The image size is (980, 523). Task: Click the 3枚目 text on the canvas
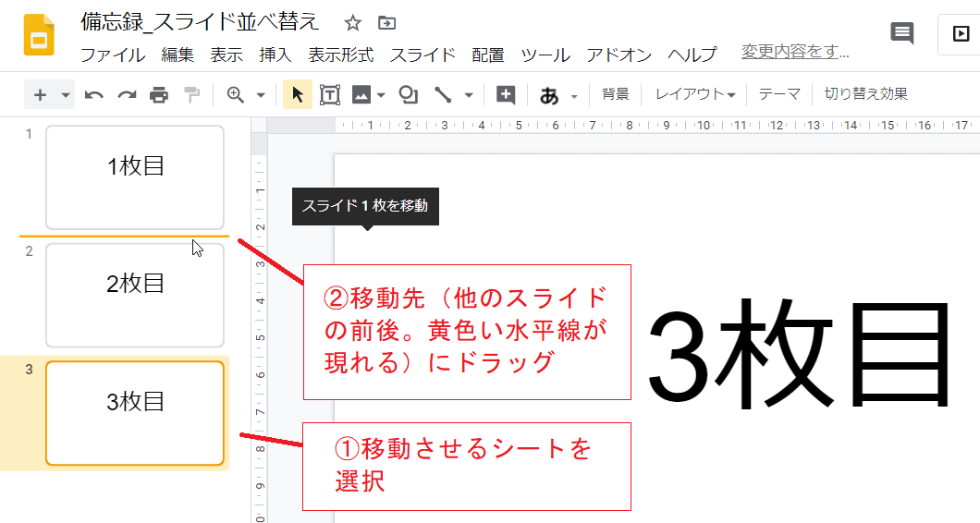tap(801, 355)
